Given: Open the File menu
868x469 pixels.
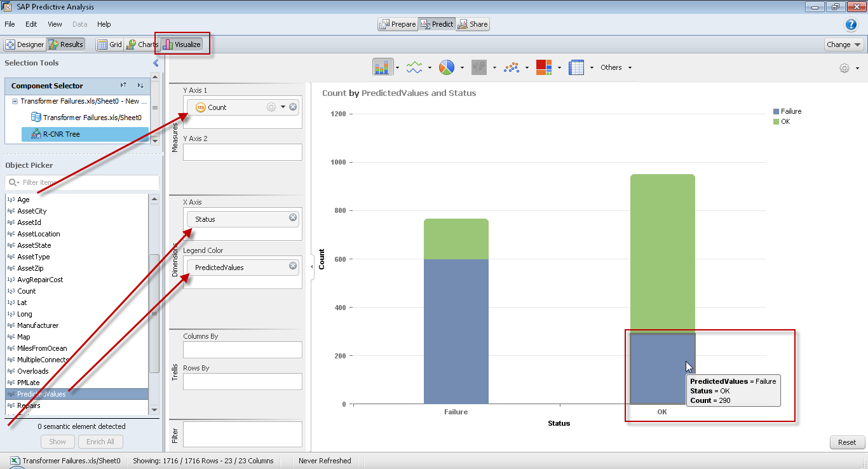Looking at the screenshot, I should pos(10,24).
